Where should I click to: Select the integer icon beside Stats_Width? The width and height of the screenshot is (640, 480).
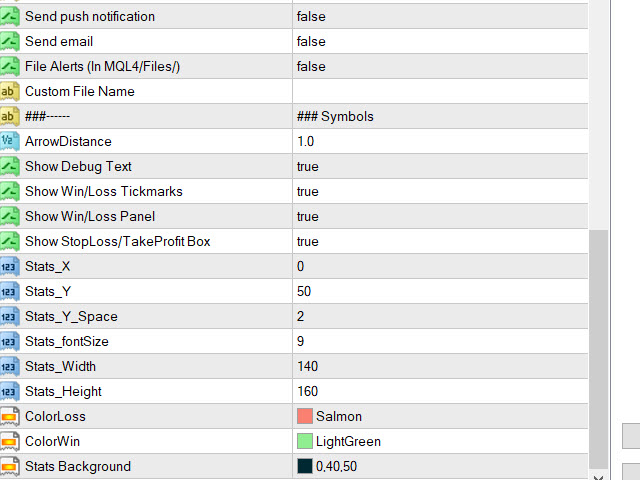click(9, 367)
